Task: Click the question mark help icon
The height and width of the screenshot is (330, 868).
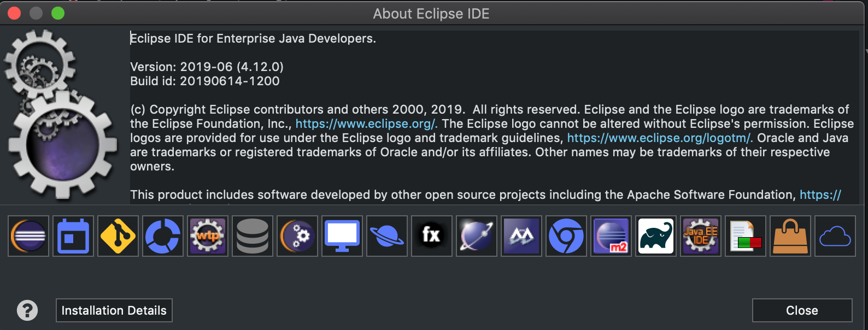Action: coord(27,310)
